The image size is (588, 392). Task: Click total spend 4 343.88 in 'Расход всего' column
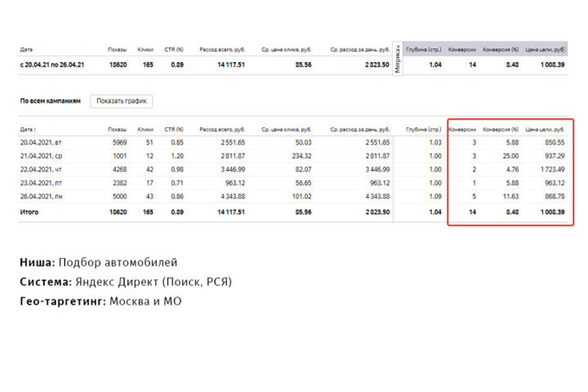click(x=233, y=197)
